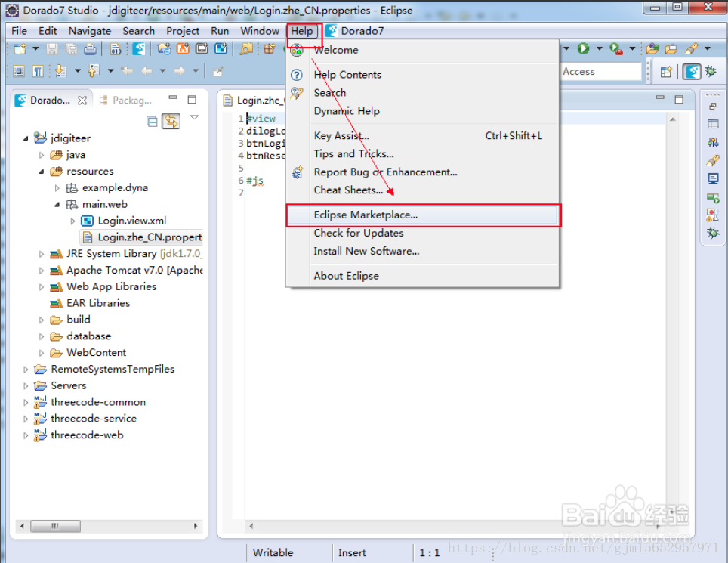Viewport: 728px width, 563px height.
Task: Click the Quick Access input field
Action: tap(600, 72)
